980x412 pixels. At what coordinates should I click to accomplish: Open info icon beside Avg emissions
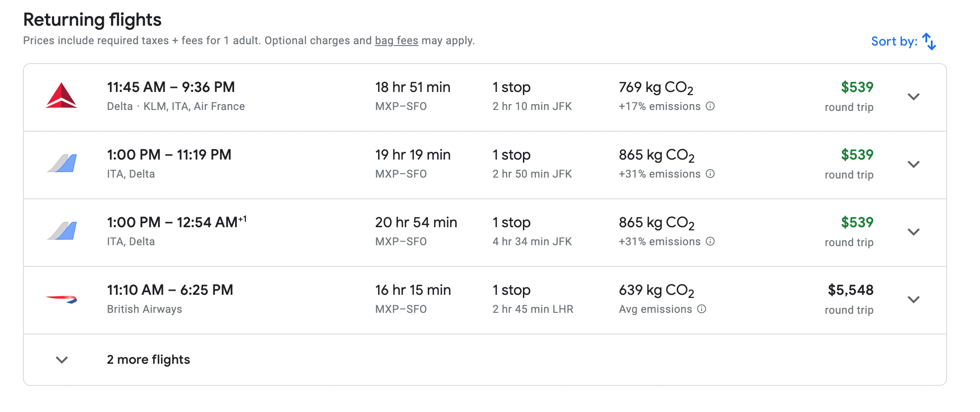[702, 309]
